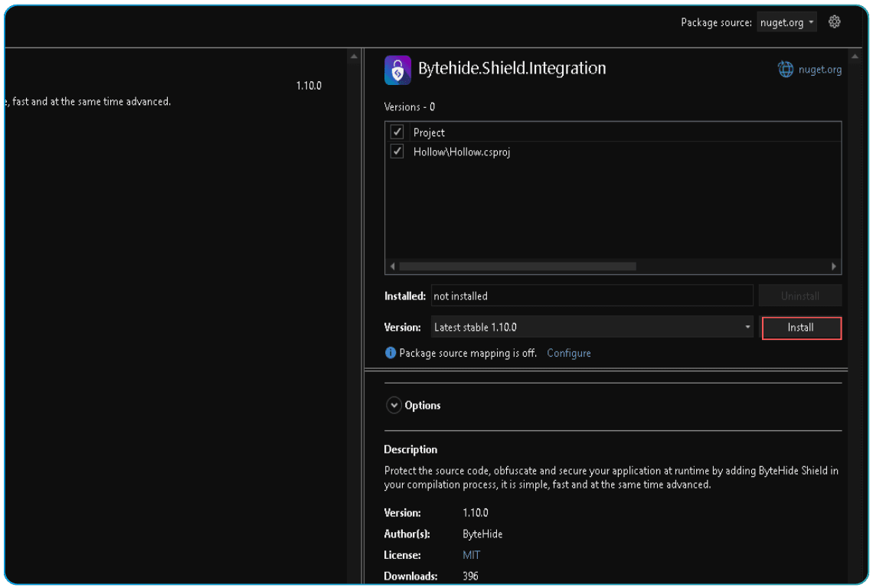This screenshot has height=588, width=873.
Task: Click the Bytehide.Shield.Integration title text
Action: pos(512,68)
